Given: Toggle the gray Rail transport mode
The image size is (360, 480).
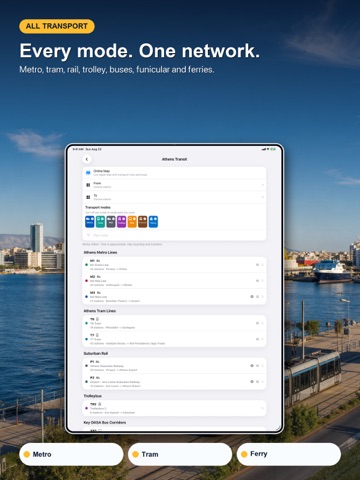Looking at the screenshot, I should pyautogui.click(x=111, y=222).
